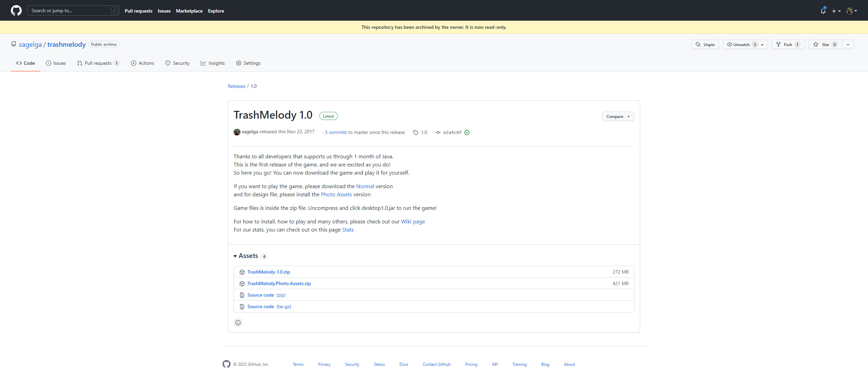Open the star lists dropdown arrow
This screenshot has height=380, width=868.
tap(848, 44)
